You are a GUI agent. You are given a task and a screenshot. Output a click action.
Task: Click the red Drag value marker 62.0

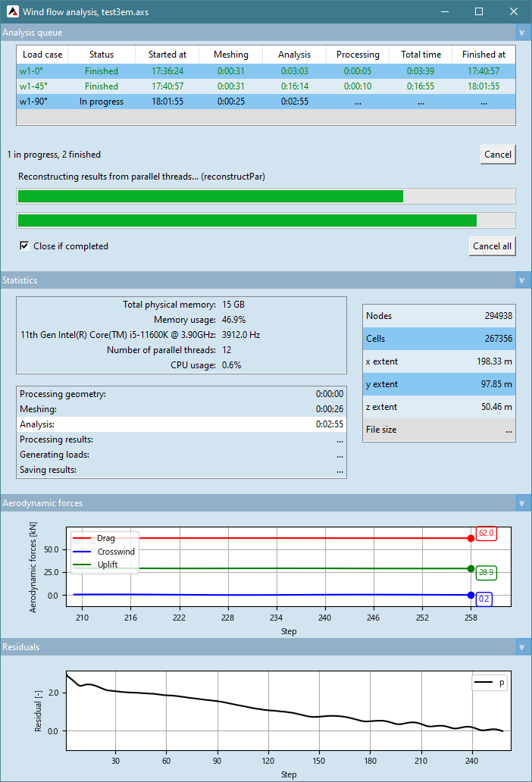(486, 533)
